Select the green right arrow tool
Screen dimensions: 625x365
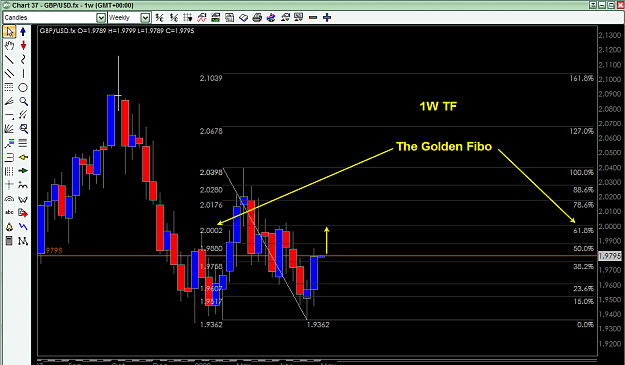(23, 171)
